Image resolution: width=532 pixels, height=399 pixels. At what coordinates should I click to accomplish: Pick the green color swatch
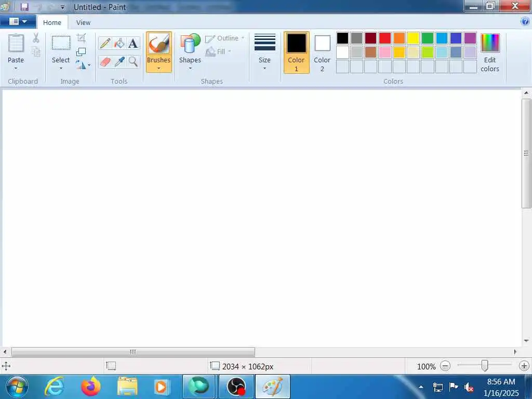tap(428, 38)
